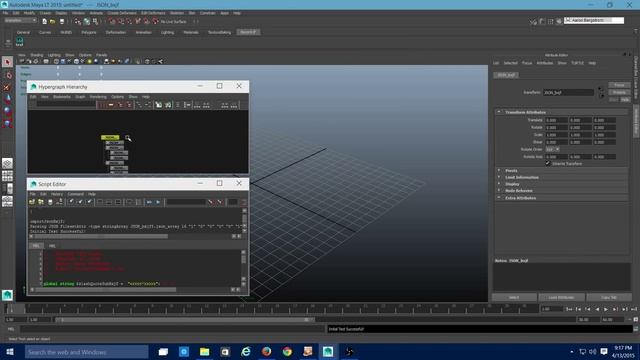The width and height of the screenshot is (640, 360).
Task: Click the Script Editor input horizontal scrollbar
Action: 106,289
